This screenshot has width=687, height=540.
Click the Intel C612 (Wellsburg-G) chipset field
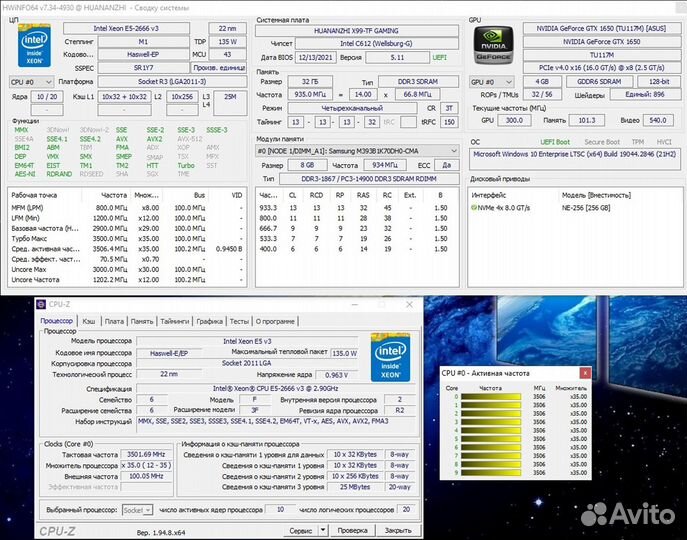[376, 43]
